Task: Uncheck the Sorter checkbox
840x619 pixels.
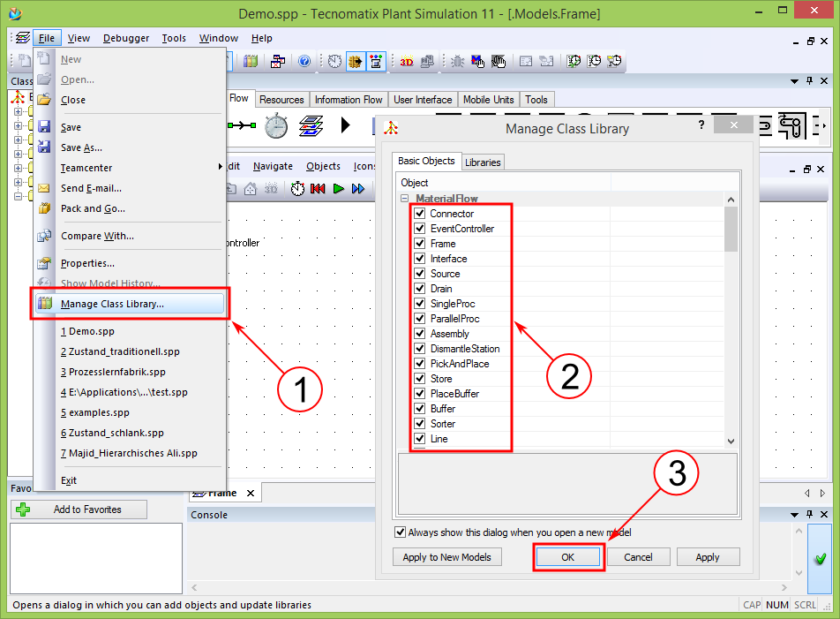Action: tap(420, 423)
